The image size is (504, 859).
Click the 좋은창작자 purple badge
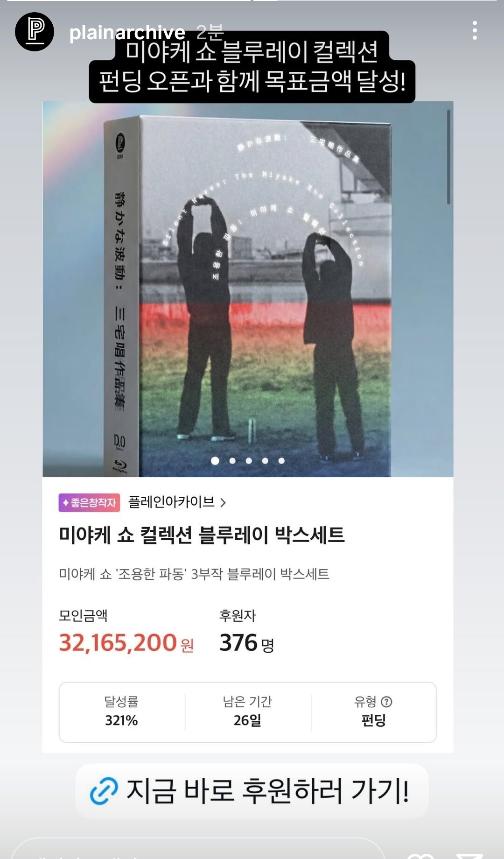click(x=89, y=502)
